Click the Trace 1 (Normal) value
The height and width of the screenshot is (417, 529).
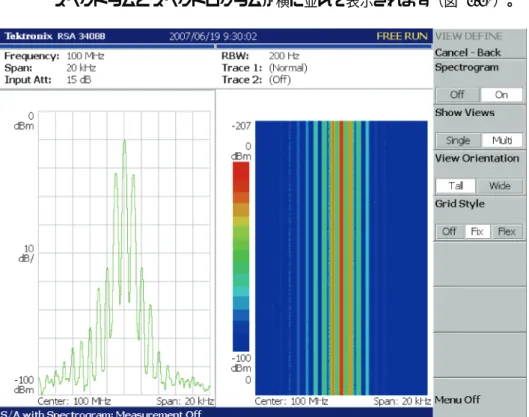[x=288, y=68]
